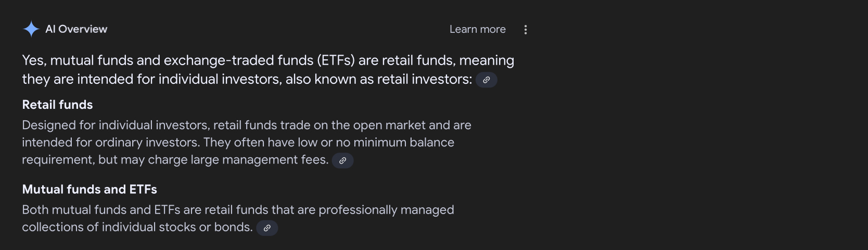Image resolution: width=868 pixels, height=250 pixels.
Task: Click the phrase 'no minimum balance'
Action: coord(395,143)
